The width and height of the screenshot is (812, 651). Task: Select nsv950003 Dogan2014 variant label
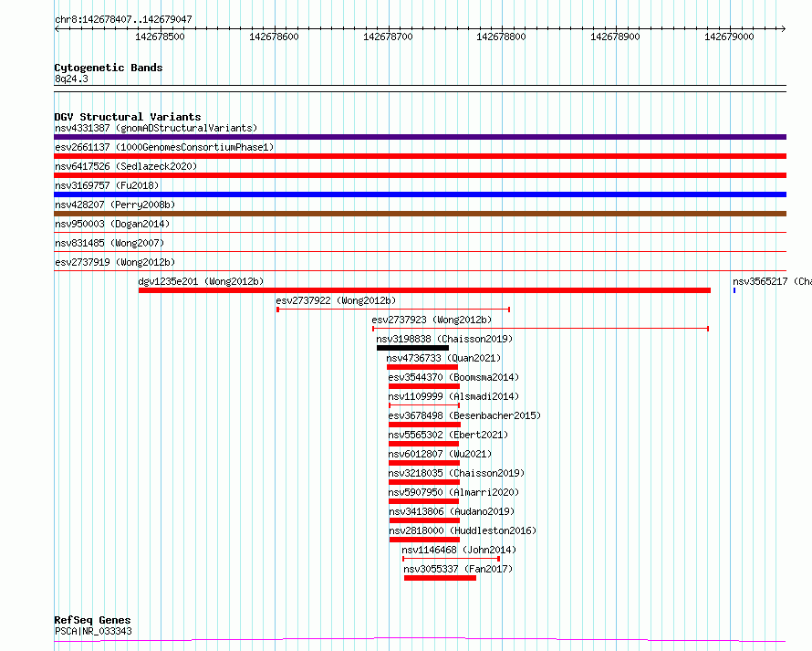(112, 224)
